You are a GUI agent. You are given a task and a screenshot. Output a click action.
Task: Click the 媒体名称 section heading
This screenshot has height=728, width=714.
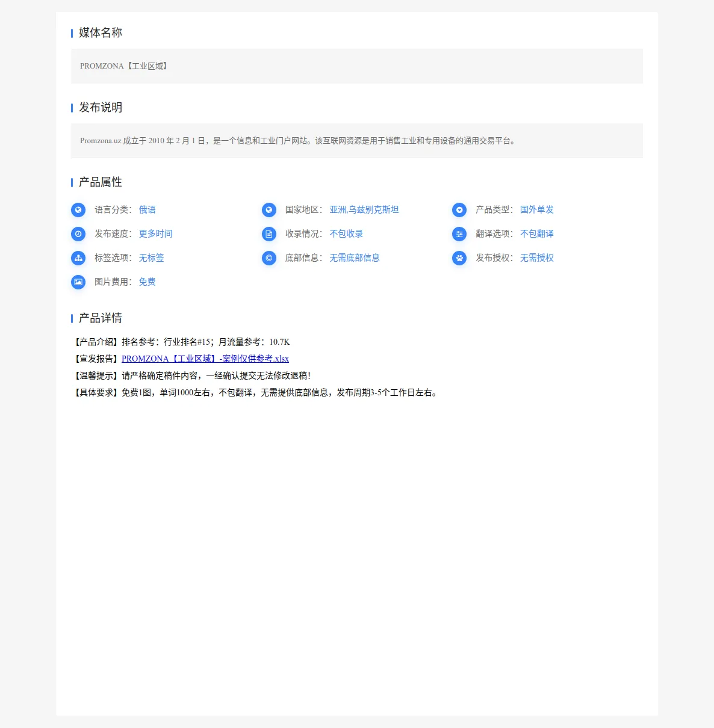[x=101, y=32]
